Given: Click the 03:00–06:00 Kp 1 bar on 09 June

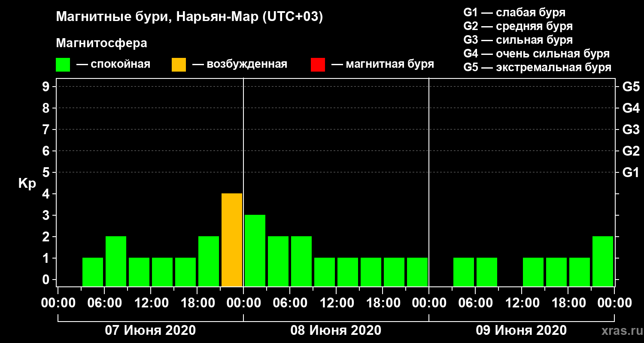Looking at the screenshot, I should pyautogui.click(x=464, y=272).
